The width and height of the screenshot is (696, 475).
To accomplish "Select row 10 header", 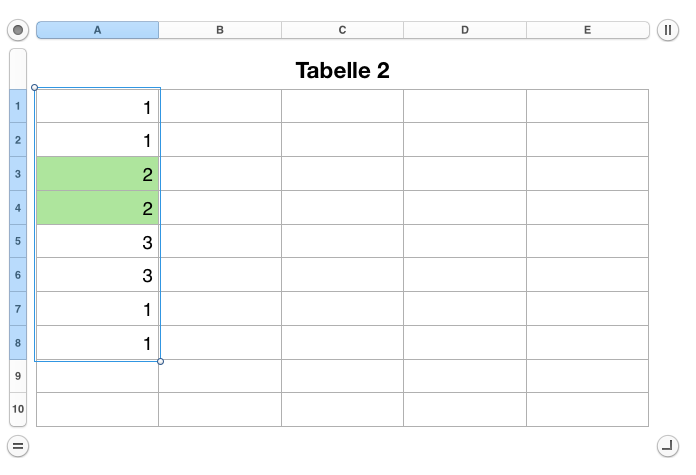I will [x=18, y=410].
